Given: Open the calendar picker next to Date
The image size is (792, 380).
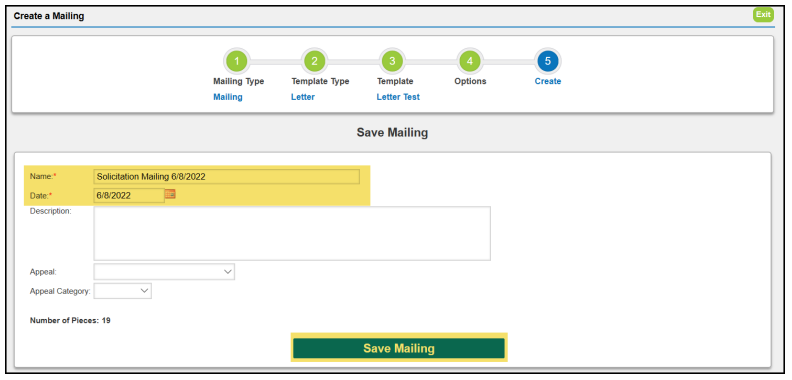Looking at the screenshot, I should (170, 194).
